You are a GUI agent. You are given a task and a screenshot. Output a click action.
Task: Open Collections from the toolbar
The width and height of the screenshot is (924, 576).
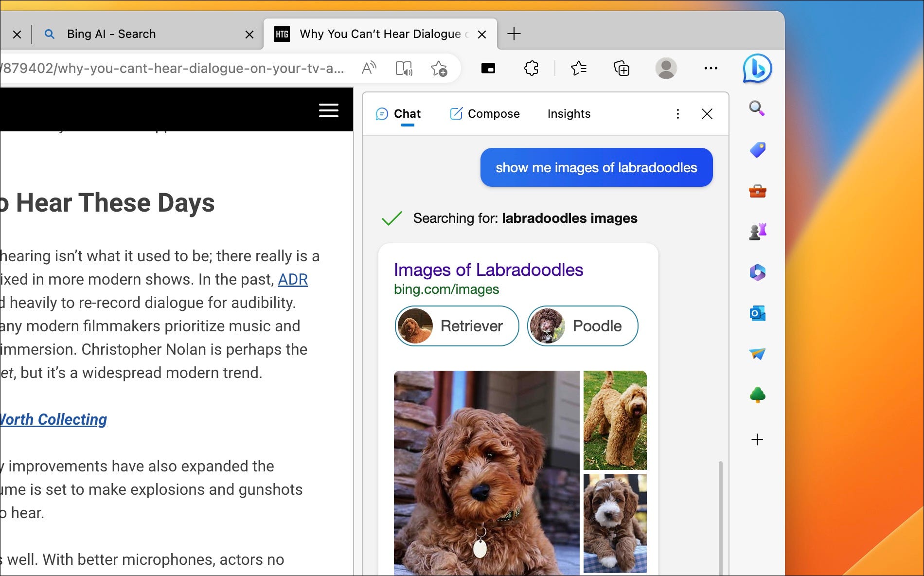(x=621, y=69)
